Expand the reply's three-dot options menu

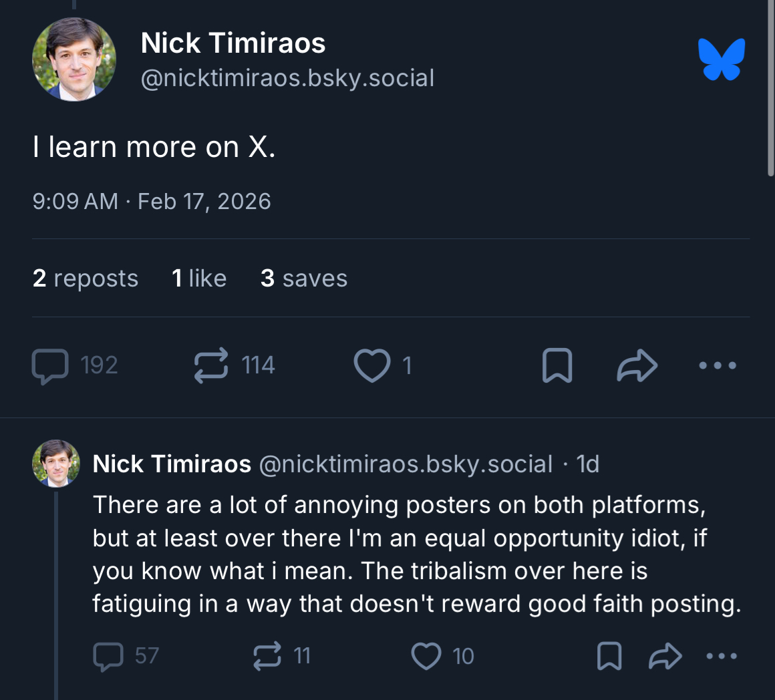[722, 656]
